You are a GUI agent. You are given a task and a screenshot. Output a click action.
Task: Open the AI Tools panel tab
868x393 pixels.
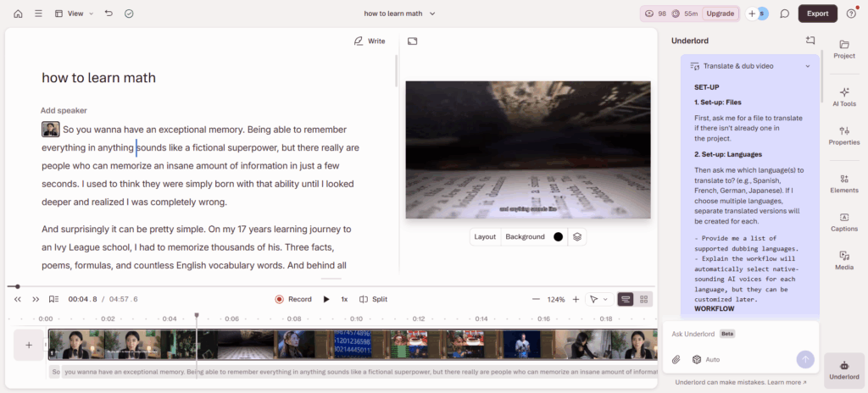pos(844,97)
